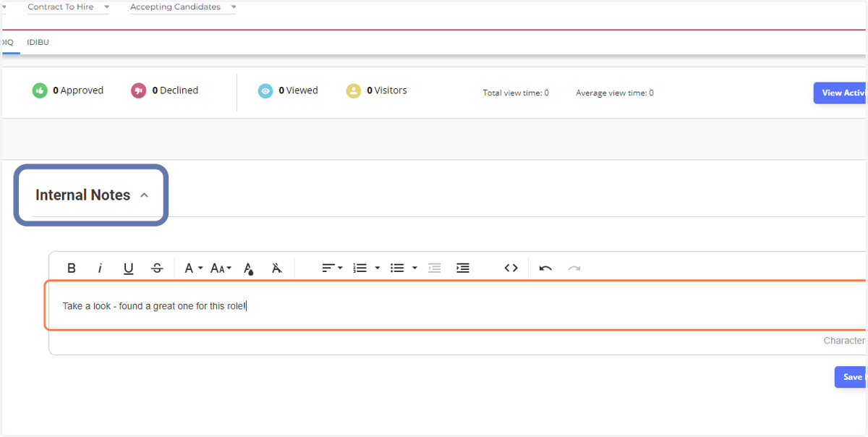Click into the internal notes text area
Image resolution: width=868 pixels, height=437 pixels.
point(457,306)
